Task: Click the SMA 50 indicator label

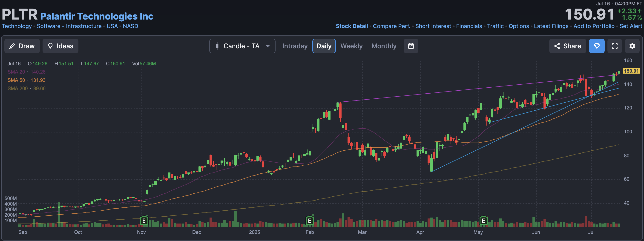Action: point(16,80)
